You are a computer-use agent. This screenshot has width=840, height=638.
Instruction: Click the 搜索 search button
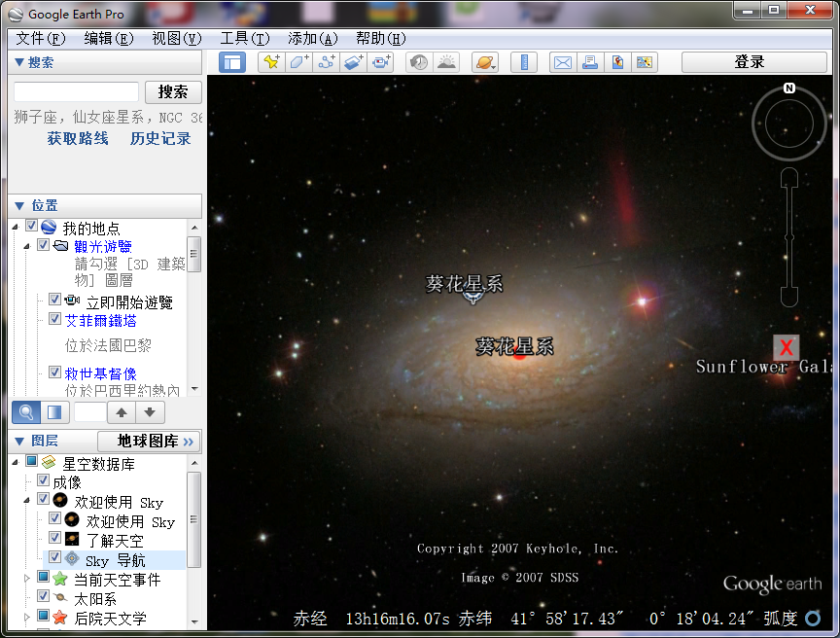tap(173, 92)
